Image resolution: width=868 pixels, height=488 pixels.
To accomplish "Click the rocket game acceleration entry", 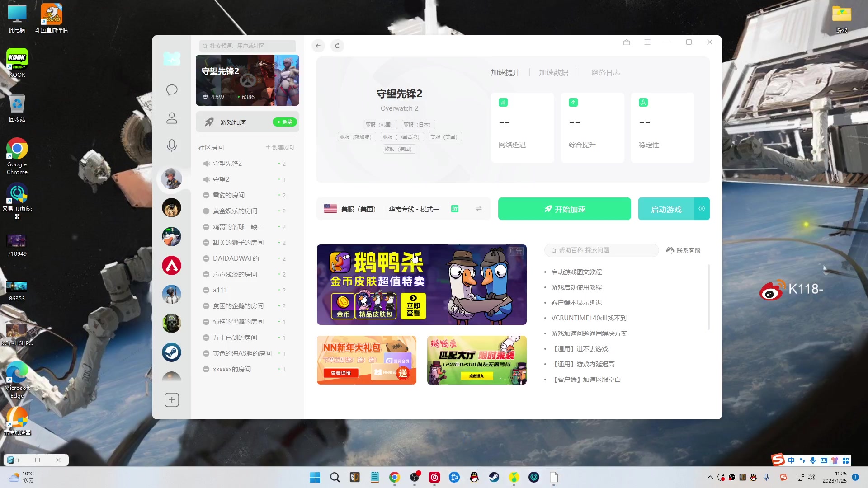I will coord(247,122).
